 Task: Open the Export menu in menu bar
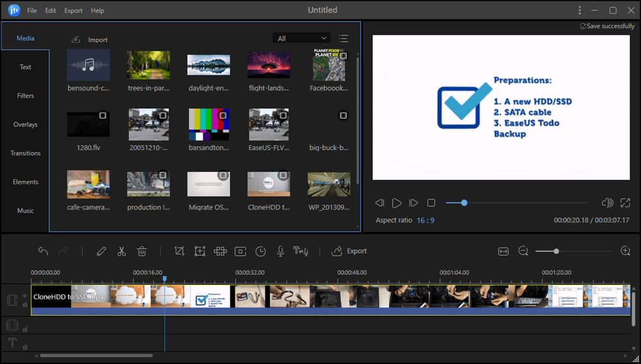point(74,11)
